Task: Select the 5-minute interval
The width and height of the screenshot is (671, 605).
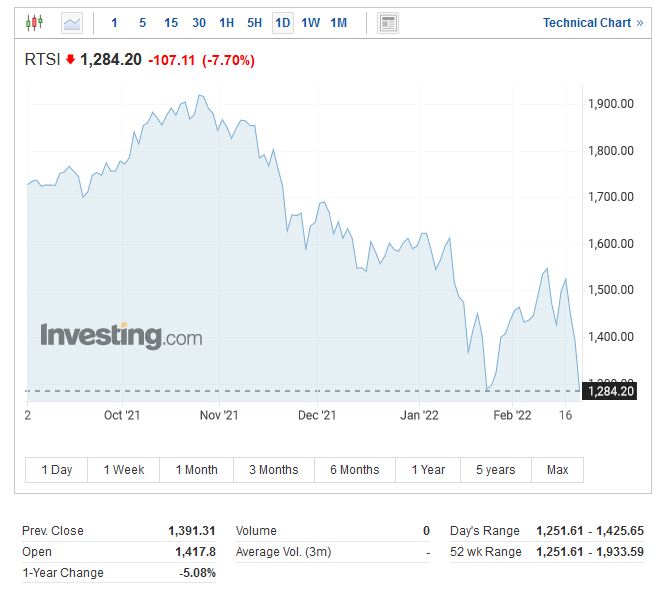Action: point(142,22)
